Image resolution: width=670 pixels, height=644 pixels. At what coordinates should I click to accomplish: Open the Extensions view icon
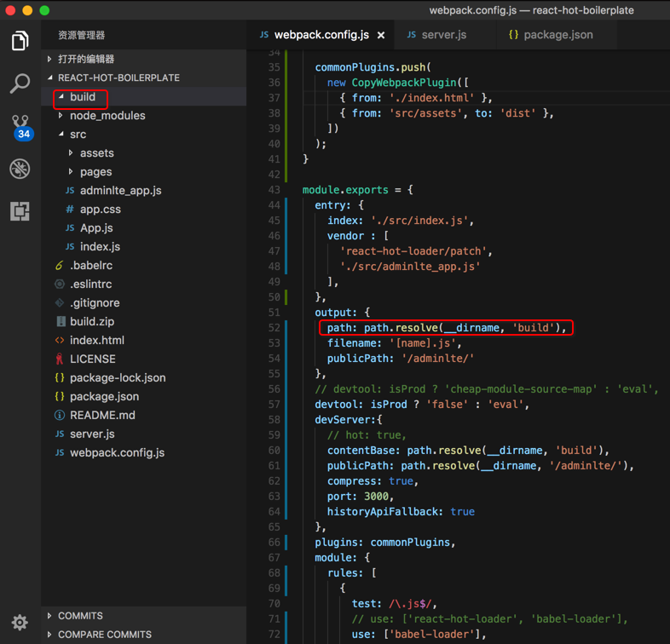[20, 210]
